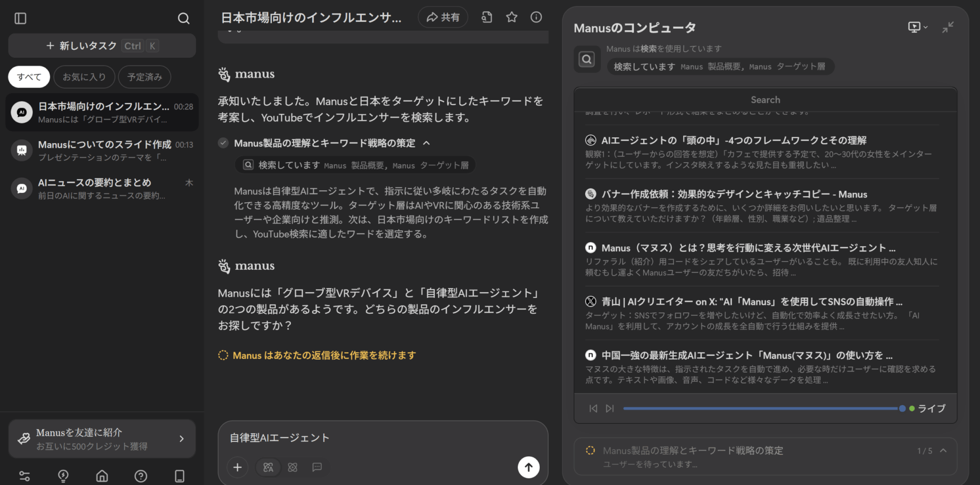This screenshot has height=485, width=980.
Task: Select the お気に入り filter tab
Action: [84, 77]
